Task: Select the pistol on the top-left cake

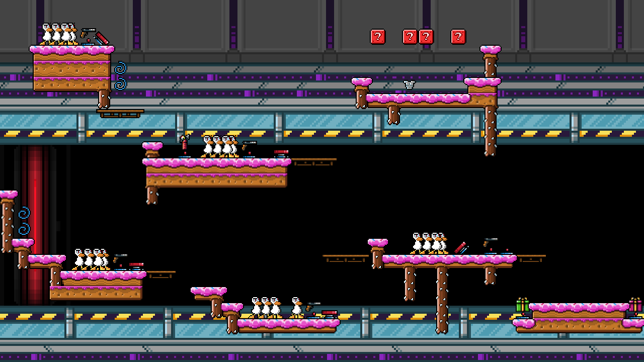Action: (88, 34)
